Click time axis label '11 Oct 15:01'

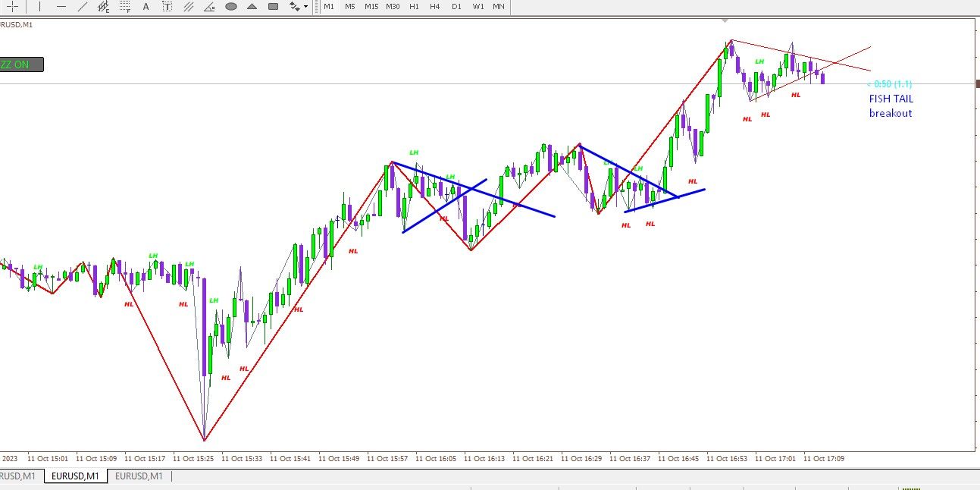pyautogui.click(x=48, y=458)
